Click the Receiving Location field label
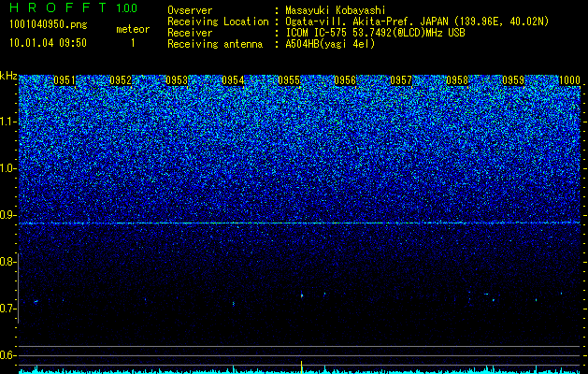 tap(218, 22)
